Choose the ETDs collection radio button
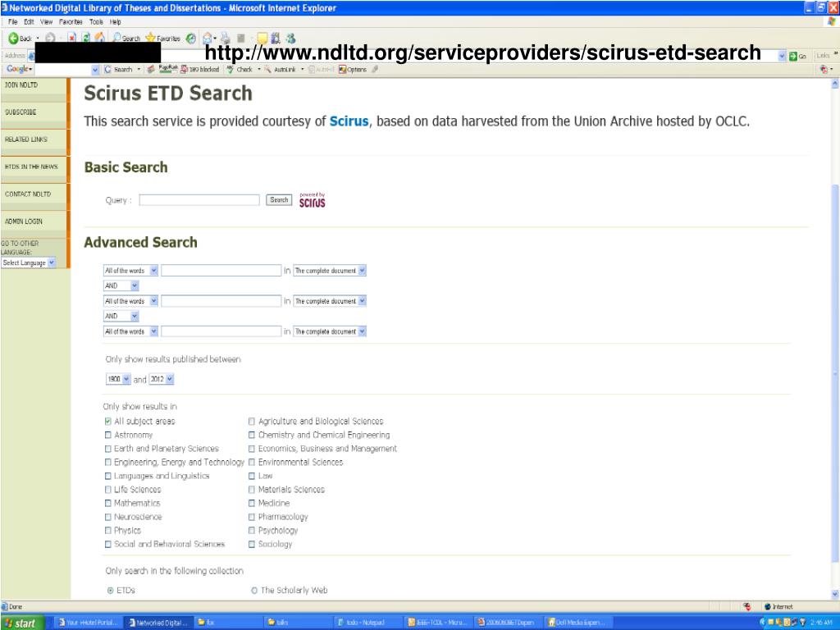840x630 pixels. click(x=111, y=591)
